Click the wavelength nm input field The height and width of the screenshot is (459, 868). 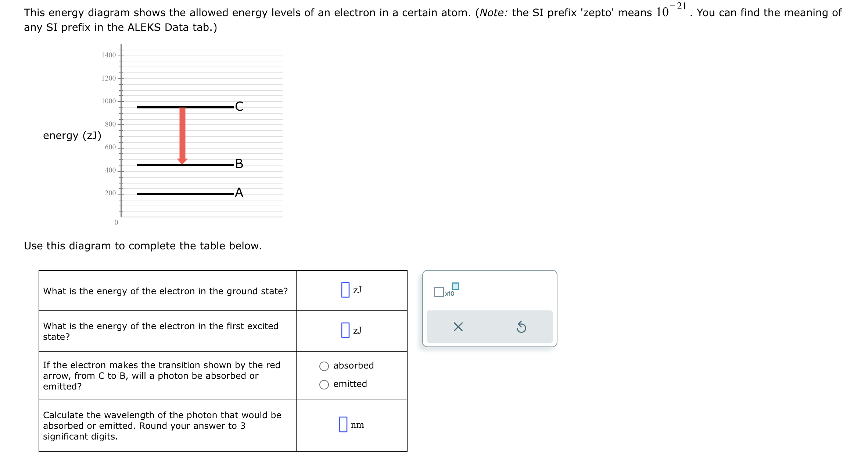pos(342,424)
